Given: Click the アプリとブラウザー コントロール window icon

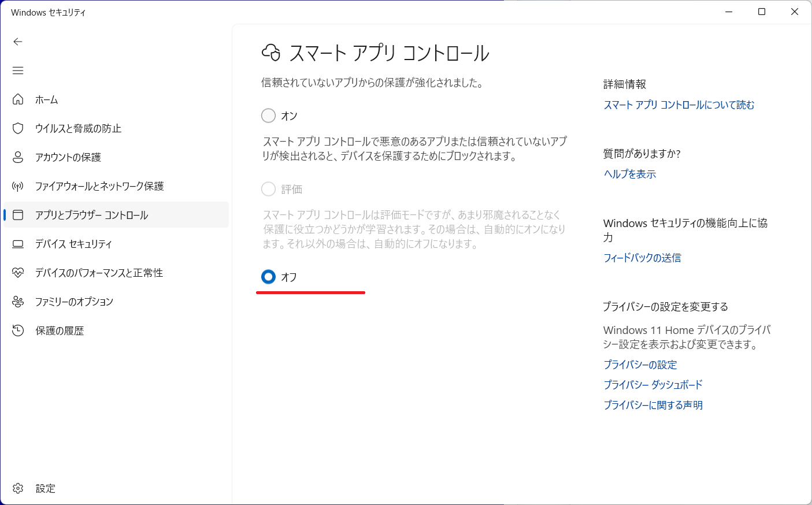Looking at the screenshot, I should pyautogui.click(x=18, y=215).
